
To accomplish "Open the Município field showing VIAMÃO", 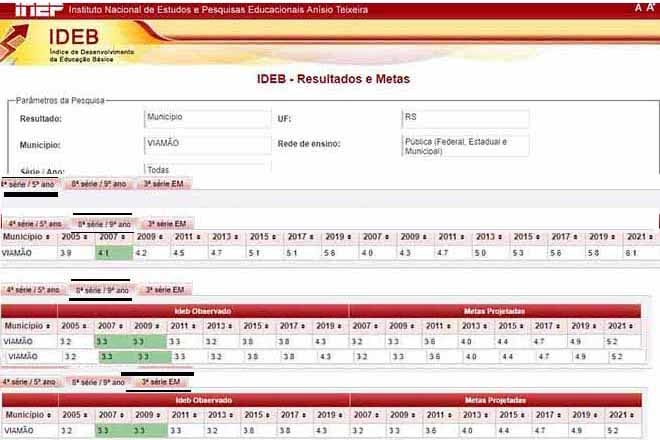I will click(x=207, y=144).
